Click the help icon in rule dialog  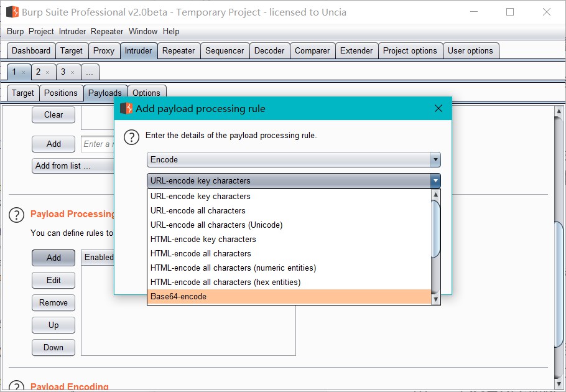[x=131, y=137]
